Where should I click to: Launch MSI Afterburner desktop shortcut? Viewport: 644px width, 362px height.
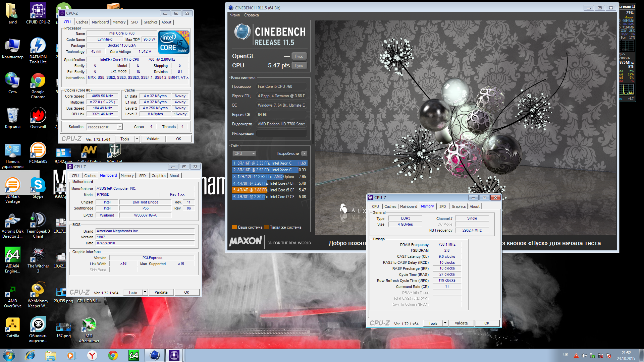pyautogui.click(x=89, y=330)
